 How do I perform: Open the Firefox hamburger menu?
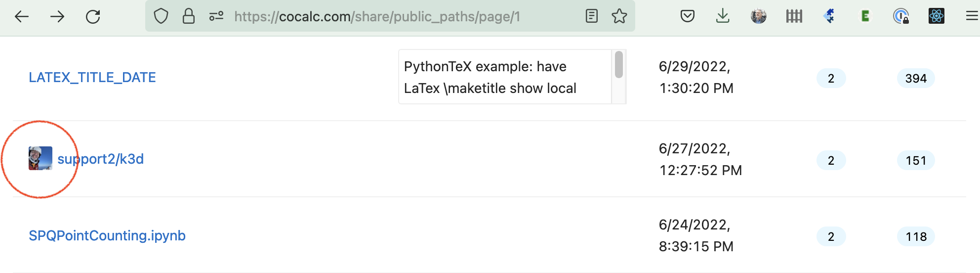click(971, 16)
